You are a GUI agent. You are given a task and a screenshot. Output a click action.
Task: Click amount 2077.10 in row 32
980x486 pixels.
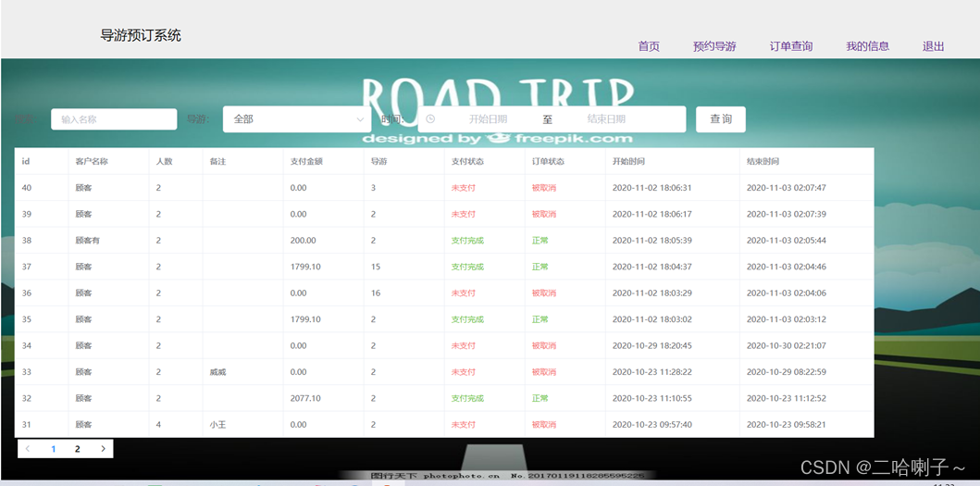[305, 398]
